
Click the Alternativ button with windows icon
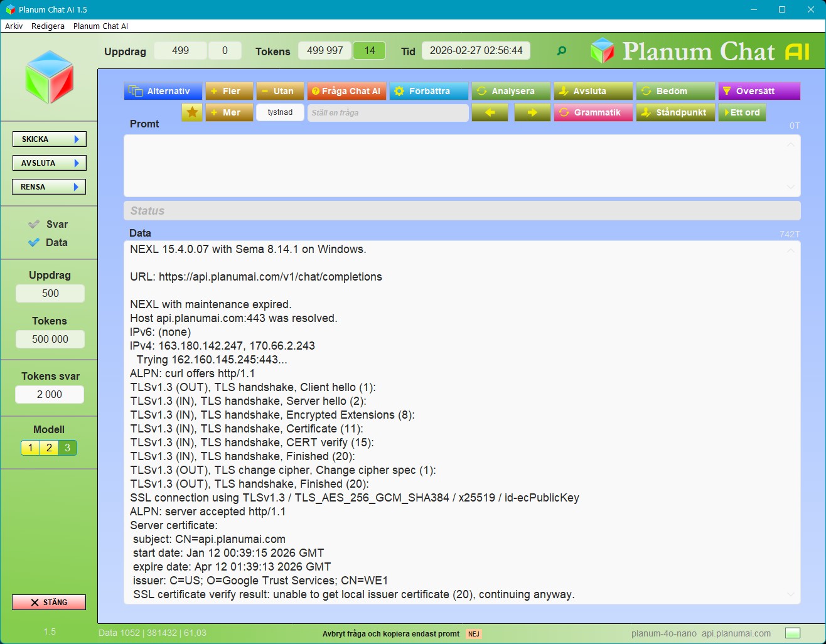tap(163, 91)
